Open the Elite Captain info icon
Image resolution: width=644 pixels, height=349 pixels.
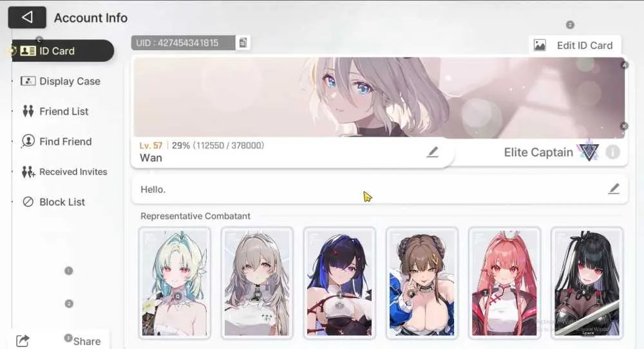[612, 153]
